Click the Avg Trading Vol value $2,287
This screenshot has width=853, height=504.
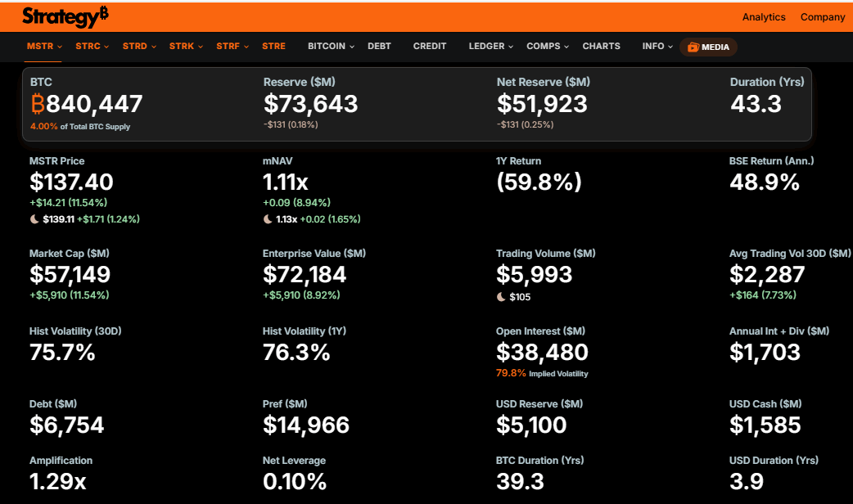pos(767,274)
